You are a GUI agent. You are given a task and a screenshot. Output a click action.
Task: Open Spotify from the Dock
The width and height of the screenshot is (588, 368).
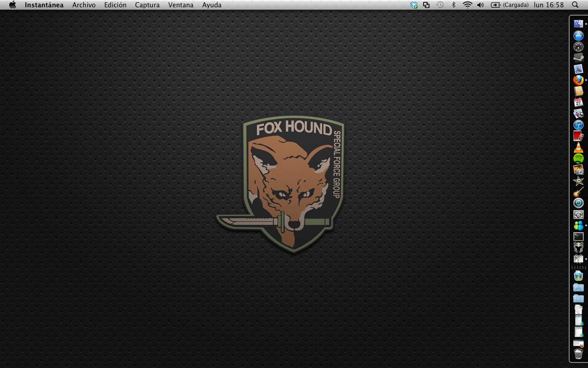pyautogui.click(x=578, y=158)
